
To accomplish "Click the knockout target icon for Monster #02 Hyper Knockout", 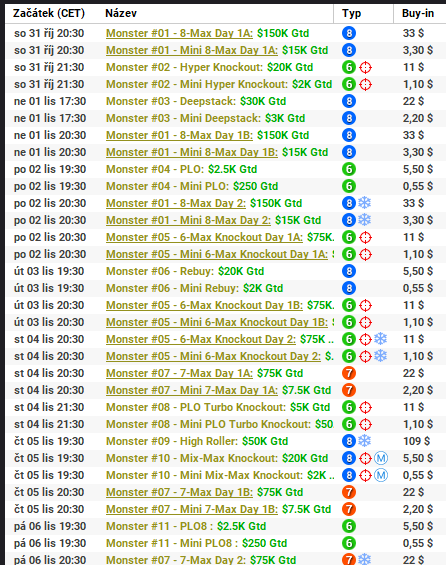I will click(x=366, y=67).
